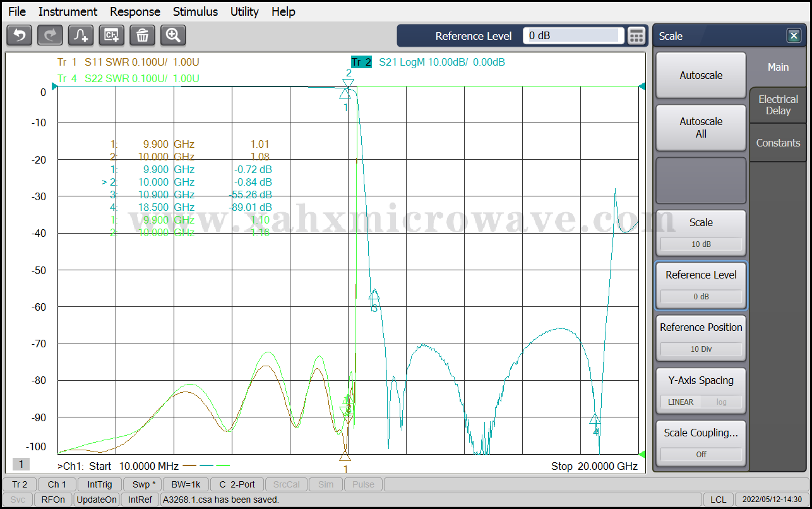Close the Scale side panel

point(794,36)
